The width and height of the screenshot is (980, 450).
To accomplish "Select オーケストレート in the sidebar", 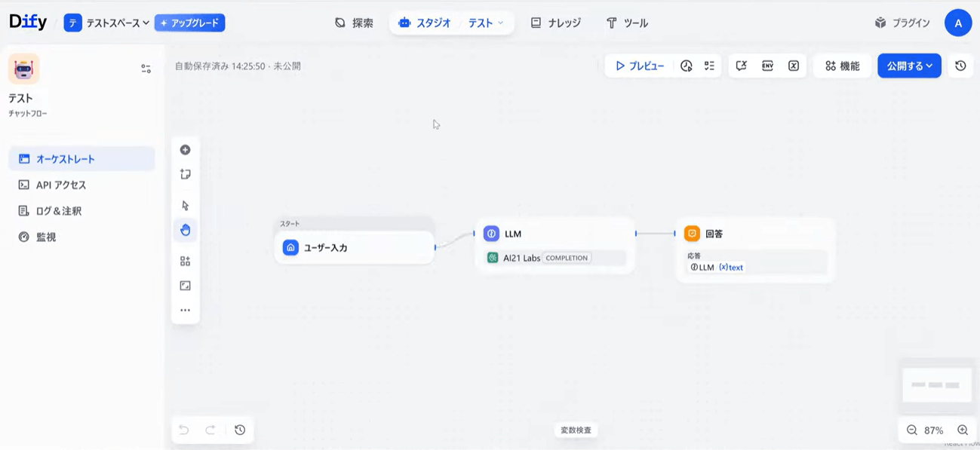I will click(81, 159).
